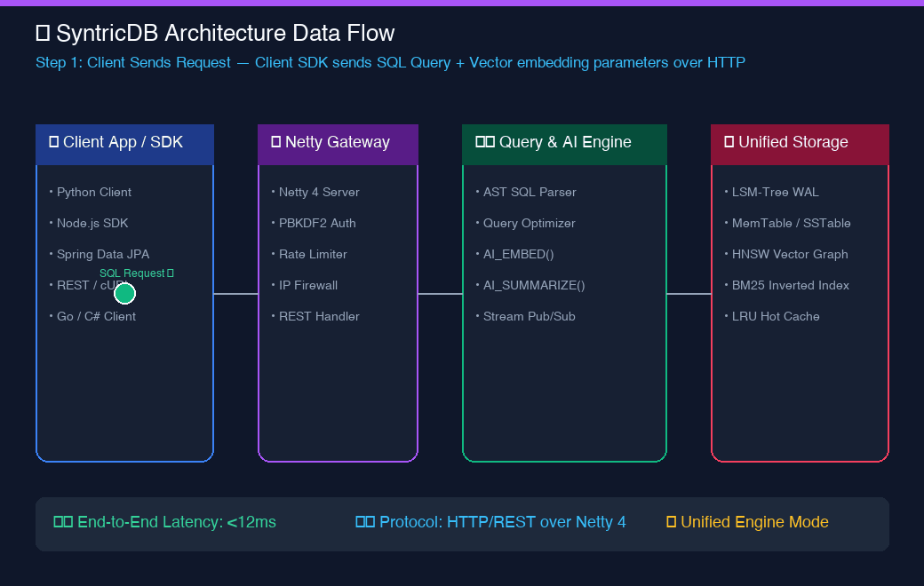924x586 pixels.
Task: Select the LRU Hot Cache item
Action: pos(772,316)
